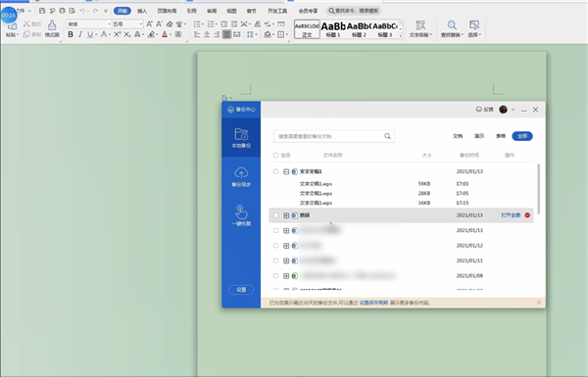The height and width of the screenshot is (377, 588).
Task: Decrease the font size
Action: (159, 24)
